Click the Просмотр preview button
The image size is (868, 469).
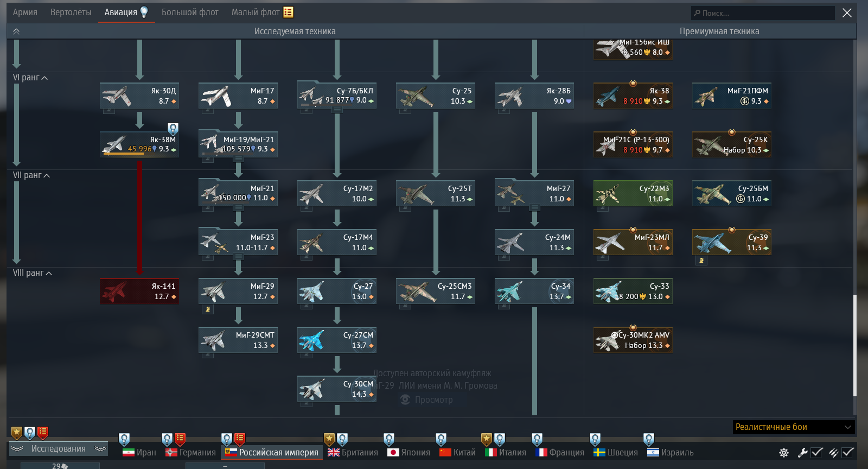coord(426,400)
